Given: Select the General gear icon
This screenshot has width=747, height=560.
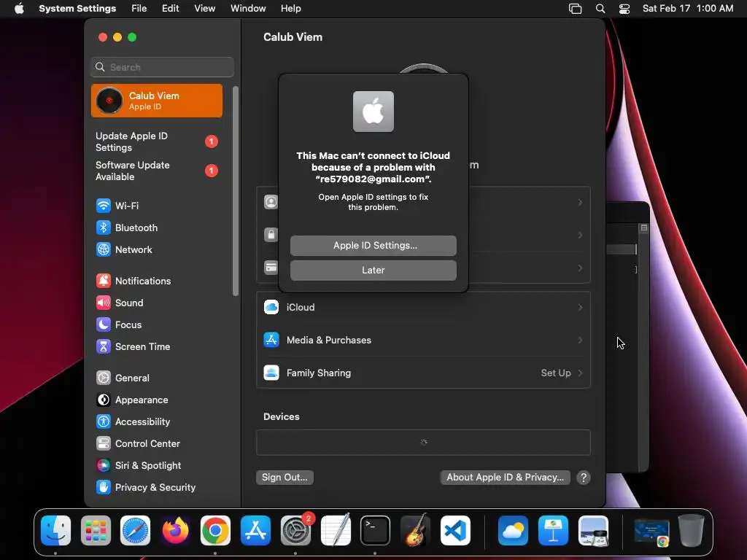Looking at the screenshot, I should pyautogui.click(x=104, y=378).
